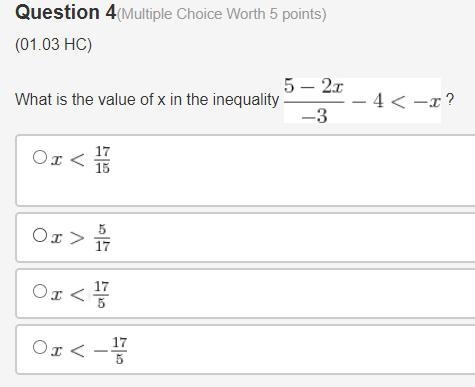Image resolution: width=475 pixels, height=387 pixels.
Task: Click the x < −17/5 answer expression
Action: 89,351
